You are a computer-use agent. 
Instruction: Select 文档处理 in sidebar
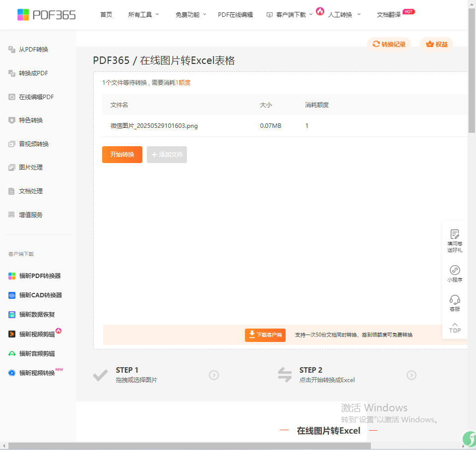pos(31,191)
